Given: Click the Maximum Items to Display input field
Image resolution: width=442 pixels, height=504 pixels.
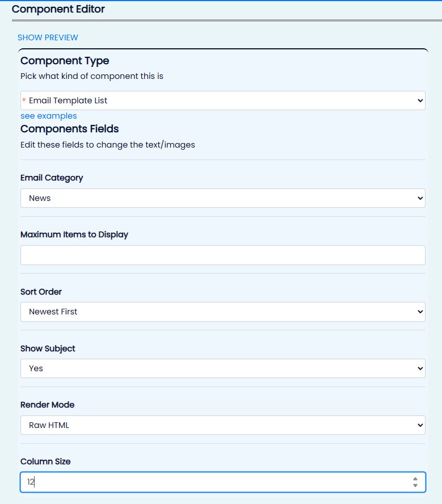Looking at the screenshot, I should (x=222, y=255).
